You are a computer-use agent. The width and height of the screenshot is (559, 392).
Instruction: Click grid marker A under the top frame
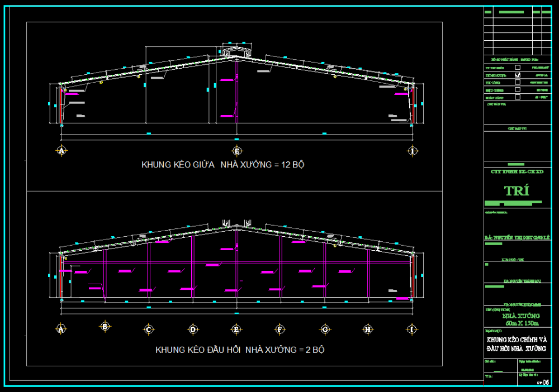(x=61, y=151)
